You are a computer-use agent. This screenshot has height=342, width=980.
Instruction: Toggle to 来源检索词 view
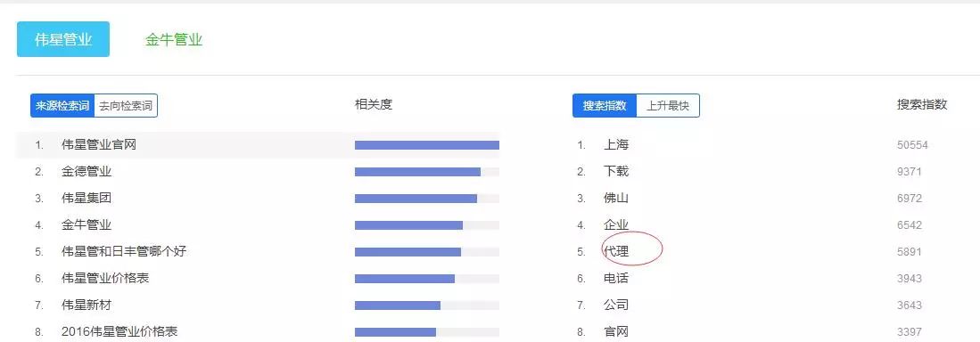(62, 105)
